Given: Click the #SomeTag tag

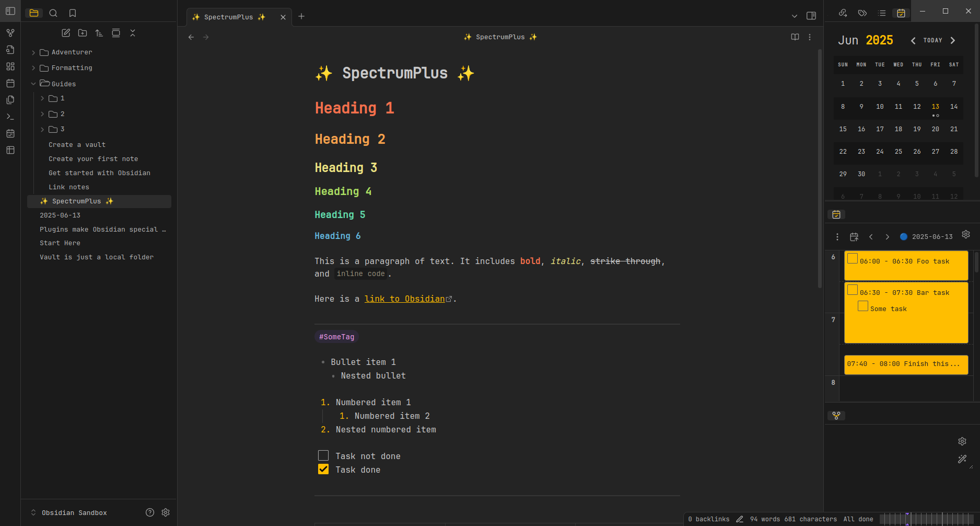Looking at the screenshot, I should (336, 337).
